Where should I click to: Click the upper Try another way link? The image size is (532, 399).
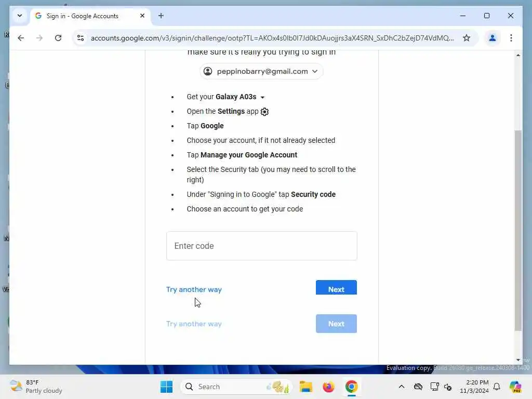(x=194, y=289)
